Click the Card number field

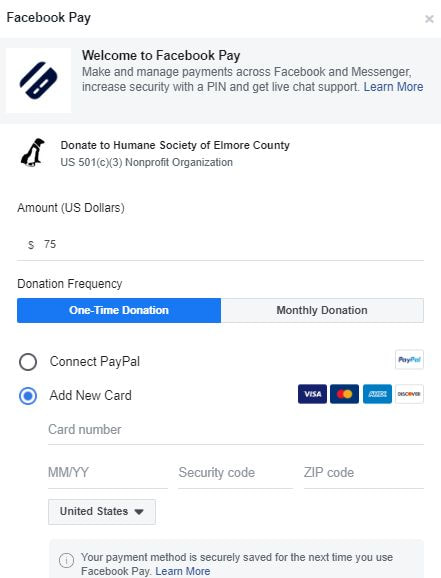point(236,430)
